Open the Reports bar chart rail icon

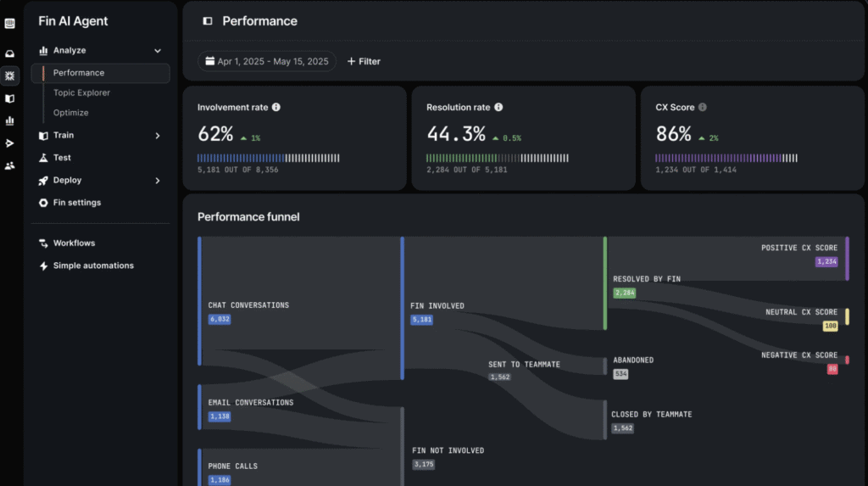click(9, 120)
